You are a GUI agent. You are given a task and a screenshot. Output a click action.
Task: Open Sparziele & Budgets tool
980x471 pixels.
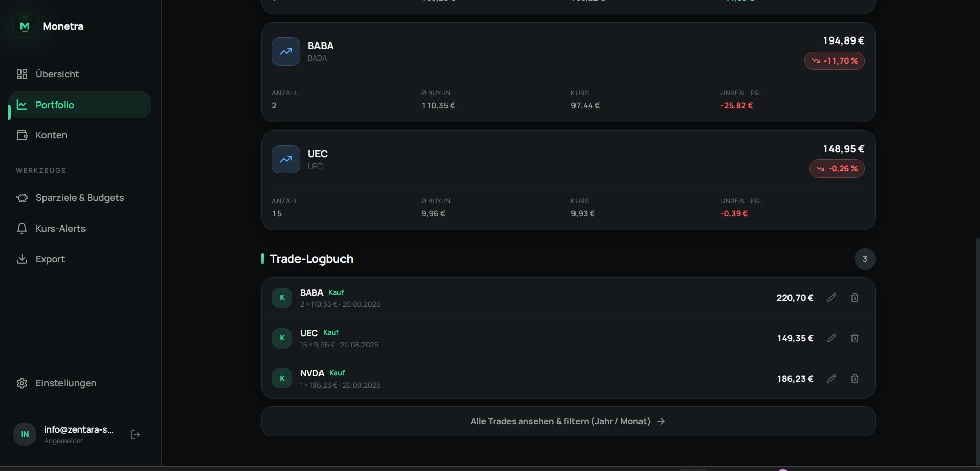click(79, 198)
